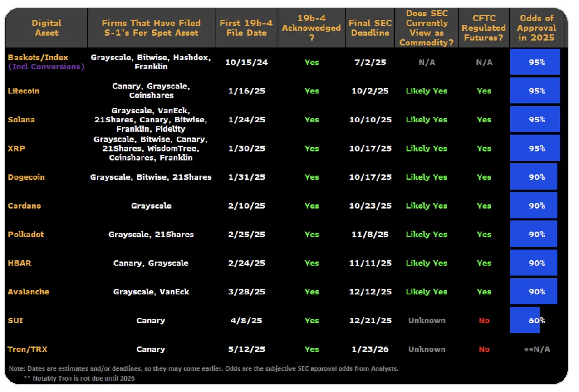Click the Polkadot first file date 2/25/25
The height and width of the screenshot is (392, 579).
246,235
